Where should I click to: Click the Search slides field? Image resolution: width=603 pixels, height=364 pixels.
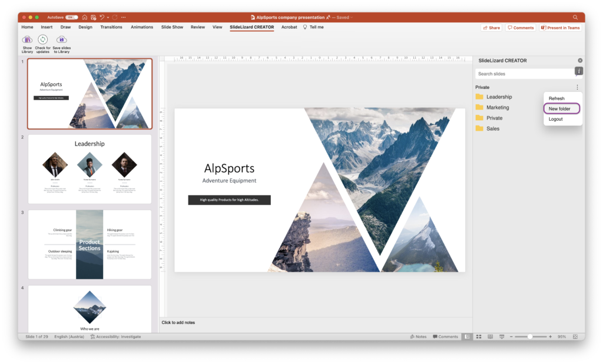tap(525, 74)
